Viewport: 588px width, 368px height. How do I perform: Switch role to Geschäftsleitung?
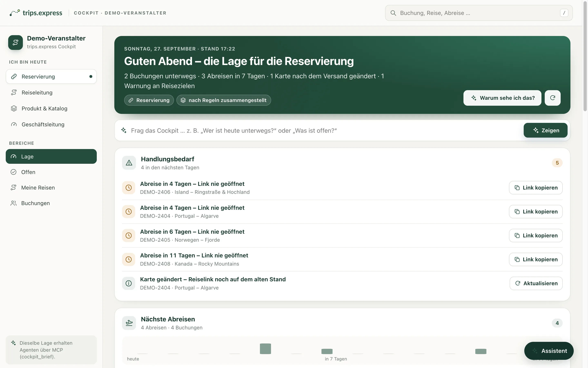coord(51,124)
